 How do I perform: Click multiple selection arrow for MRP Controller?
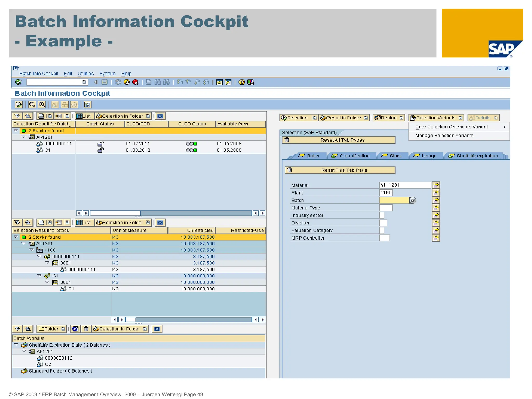click(436, 238)
